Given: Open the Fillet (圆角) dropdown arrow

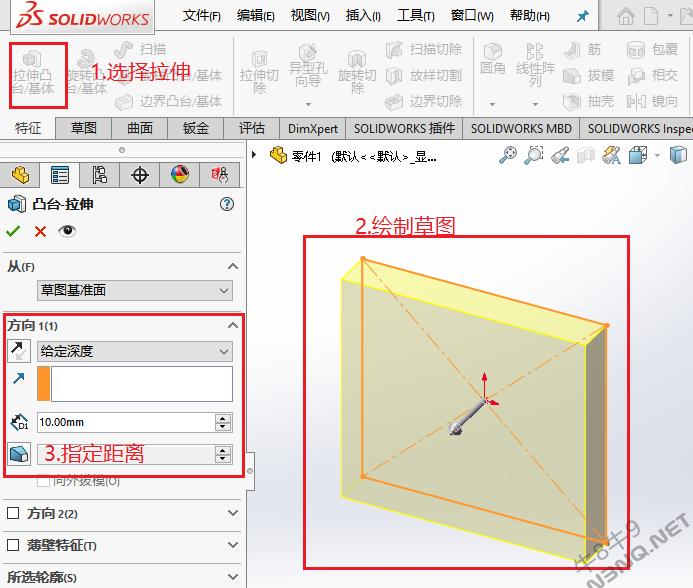Looking at the screenshot, I should [x=492, y=105].
